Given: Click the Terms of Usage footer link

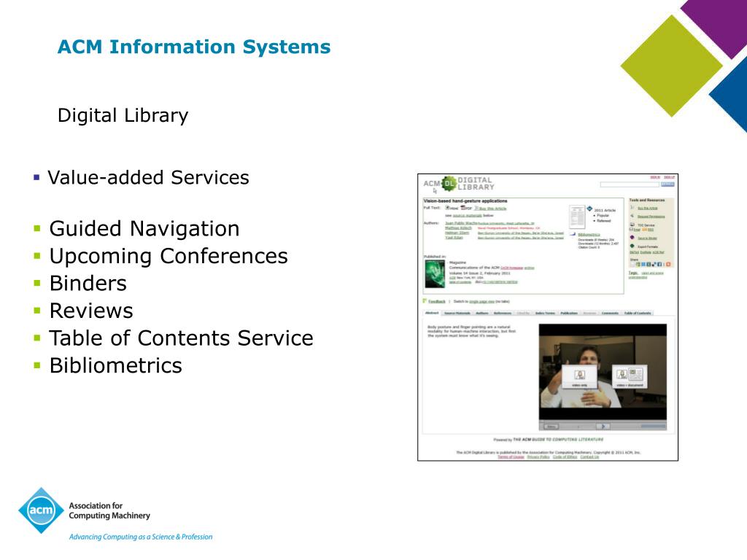Looking at the screenshot, I should [511, 457].
